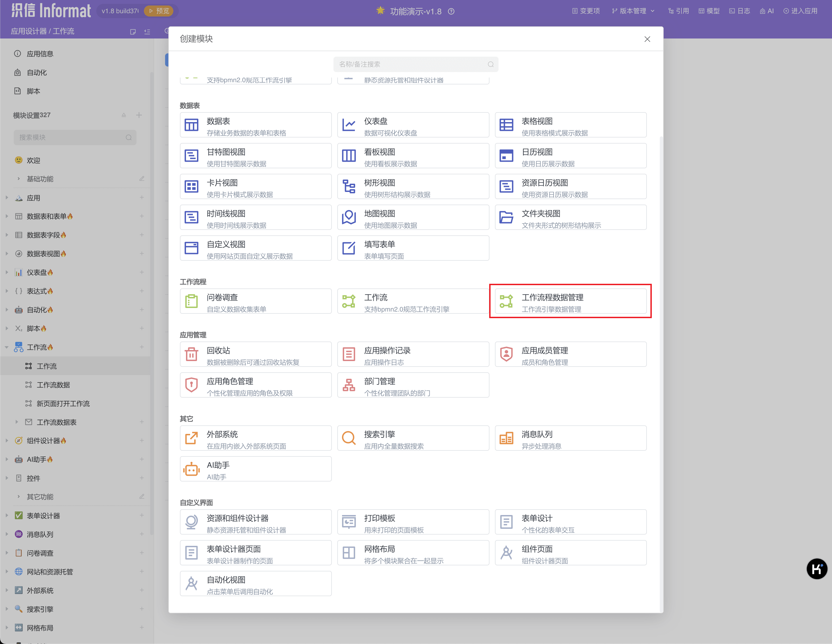The height and width of the screenshot is (644, 832).
Task: Open the 版本管理 dropdown
Action: click(633, 11)
